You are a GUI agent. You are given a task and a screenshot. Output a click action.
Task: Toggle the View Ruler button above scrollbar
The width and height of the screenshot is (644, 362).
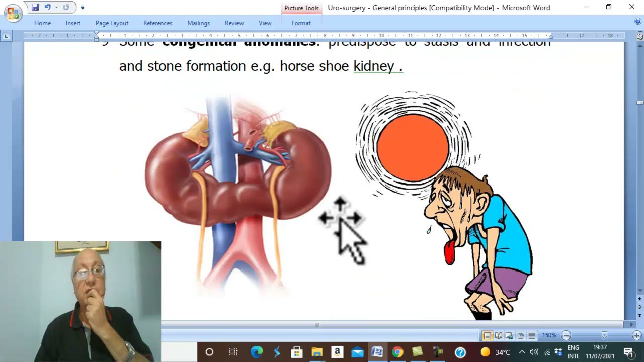640,36
